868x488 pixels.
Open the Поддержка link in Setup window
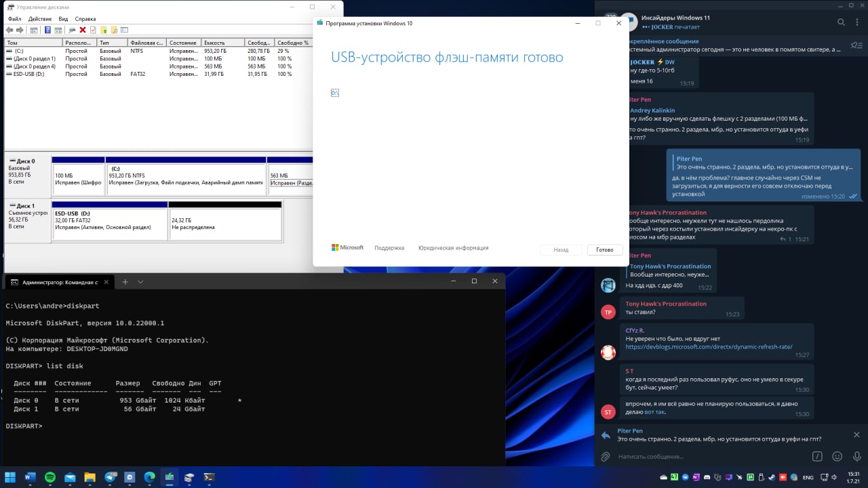point(389,248)
